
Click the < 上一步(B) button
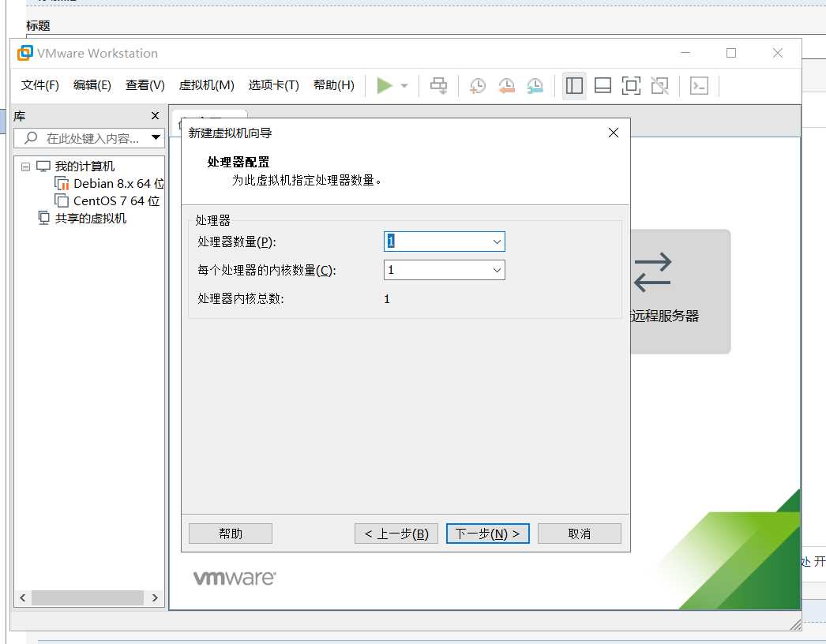pos(396,534)
